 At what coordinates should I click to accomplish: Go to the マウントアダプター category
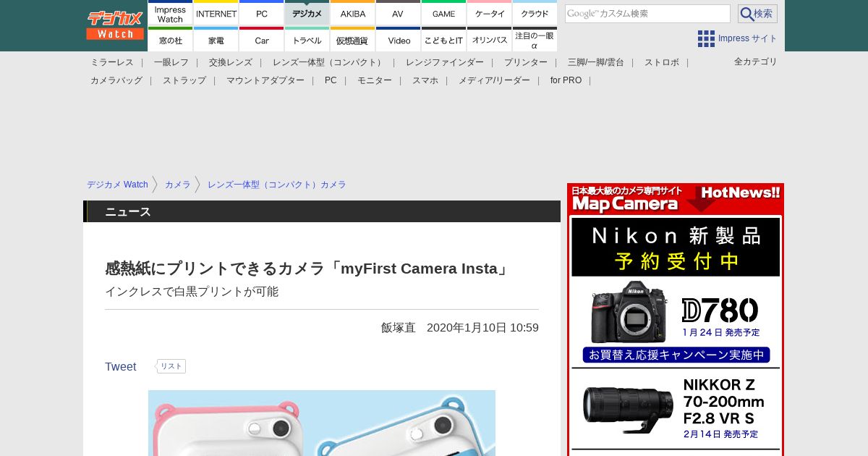pos(265,80)
